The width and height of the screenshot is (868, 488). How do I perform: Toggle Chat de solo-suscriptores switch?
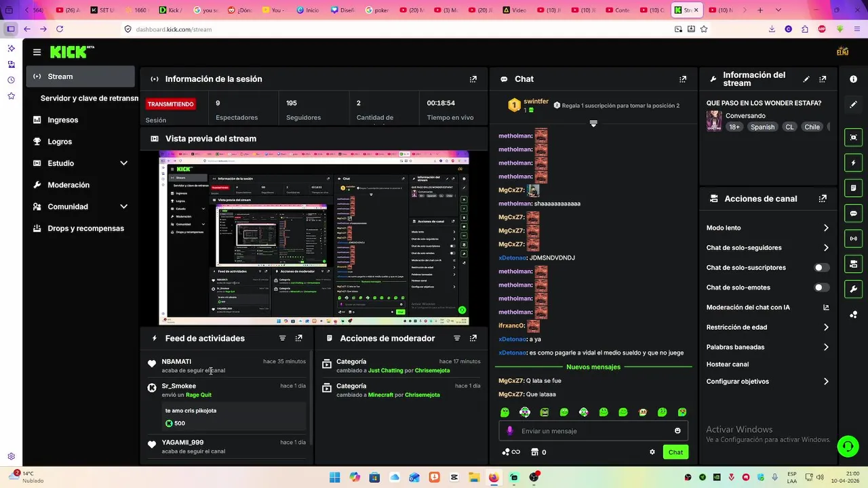(822, 268)
